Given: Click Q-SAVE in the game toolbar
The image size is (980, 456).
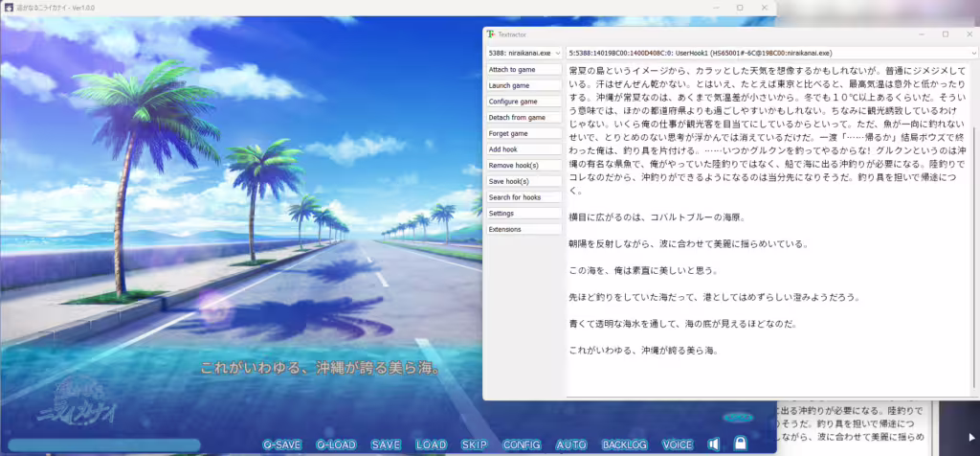Looking at the screenshot, I should (282, 445).
